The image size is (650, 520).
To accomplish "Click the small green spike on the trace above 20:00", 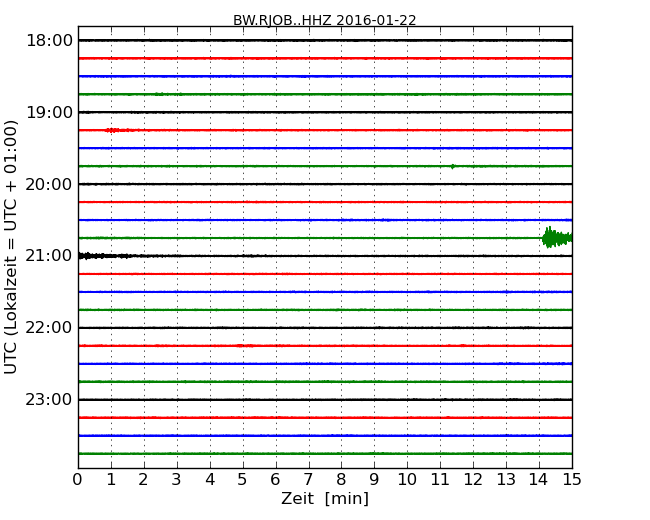I will 453,166.
